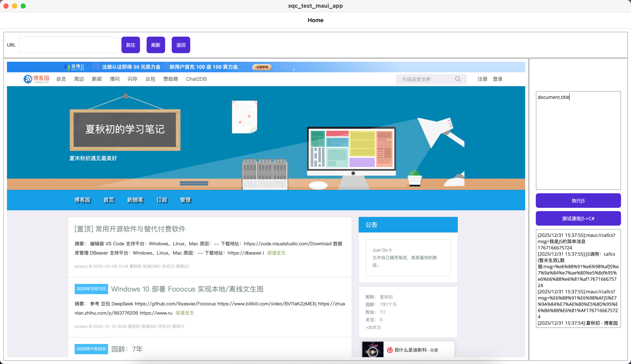Play the music widget video thumbnail

(x=372, y=351)
